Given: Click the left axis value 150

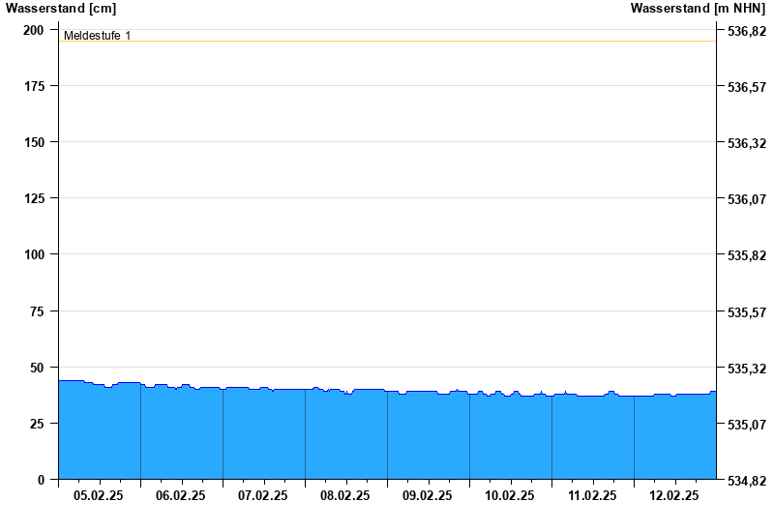Looking at the screenshot, I should 34,142.
